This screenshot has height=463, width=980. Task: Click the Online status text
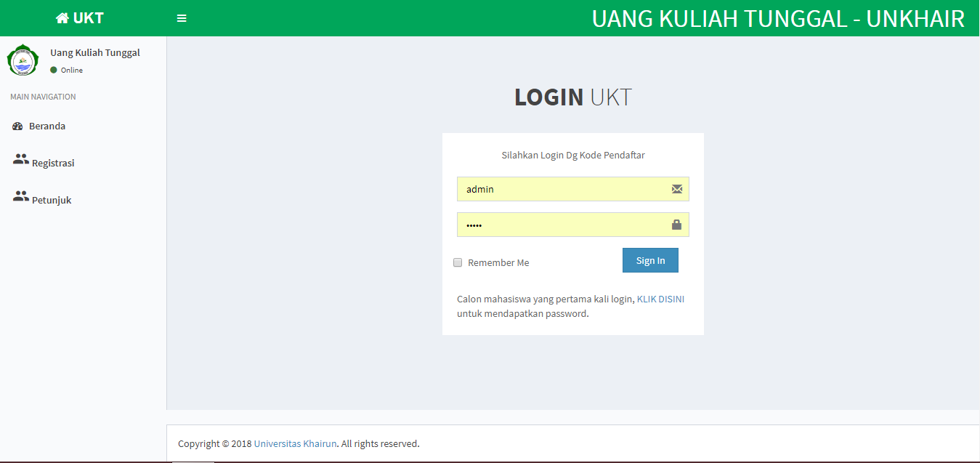[x=72, y=71]
